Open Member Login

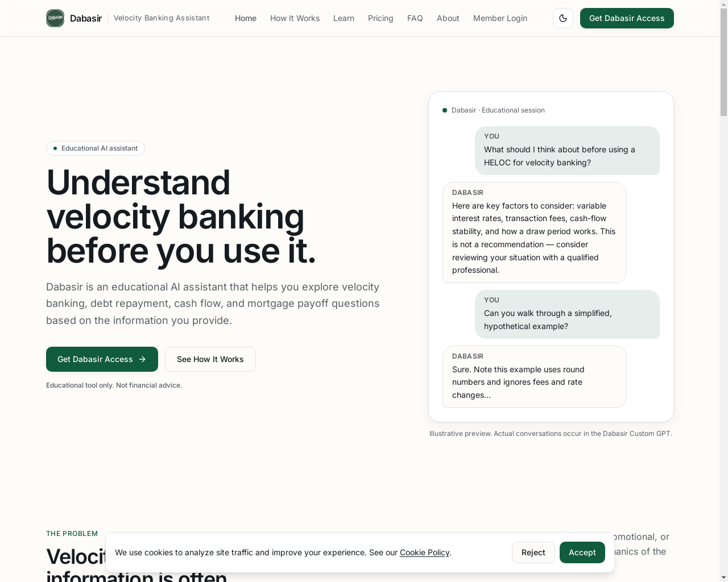coord(500,18)
